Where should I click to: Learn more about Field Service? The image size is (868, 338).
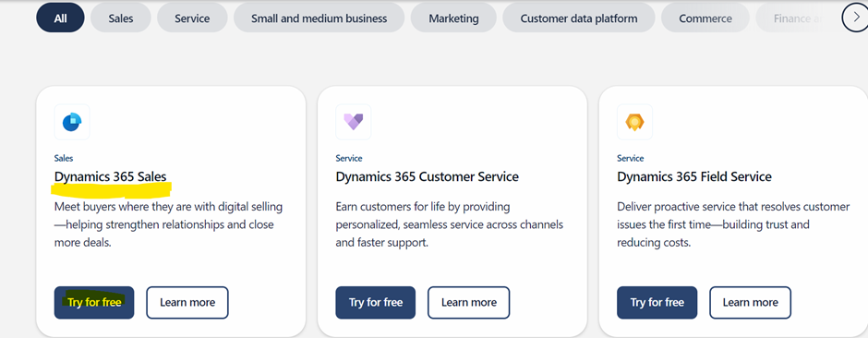pyautogui.click(x=750, y=303)
